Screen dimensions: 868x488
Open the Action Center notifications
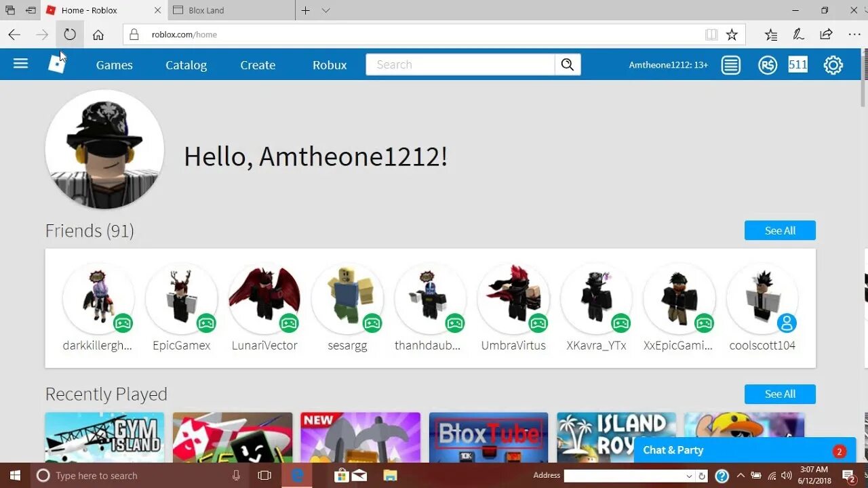849,476
